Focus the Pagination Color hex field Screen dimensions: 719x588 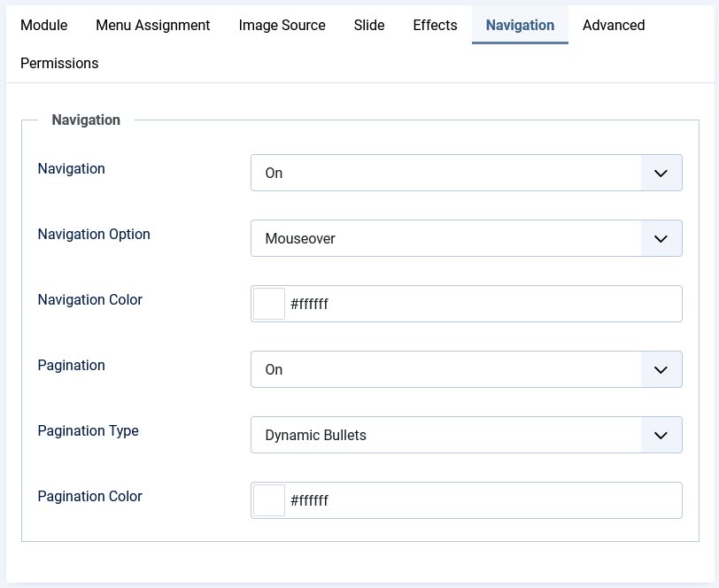483,500
